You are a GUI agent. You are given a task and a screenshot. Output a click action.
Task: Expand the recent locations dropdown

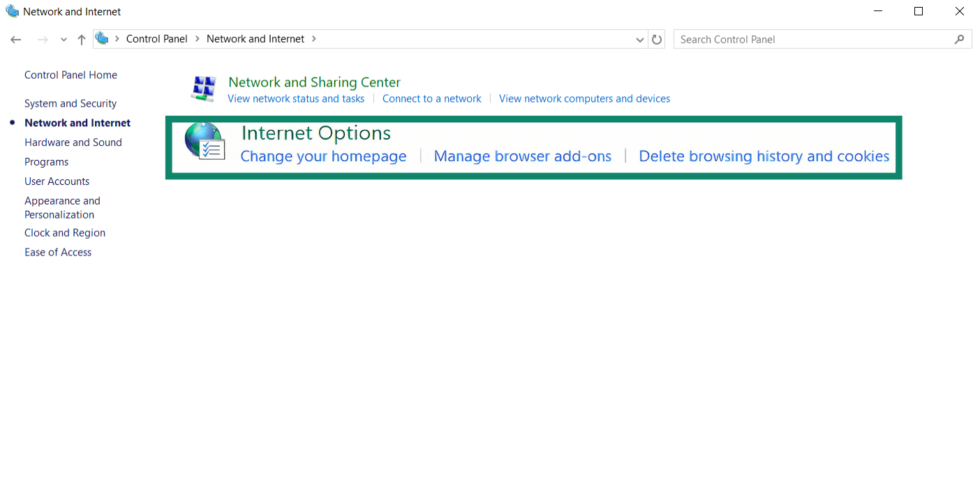[63, 39]
